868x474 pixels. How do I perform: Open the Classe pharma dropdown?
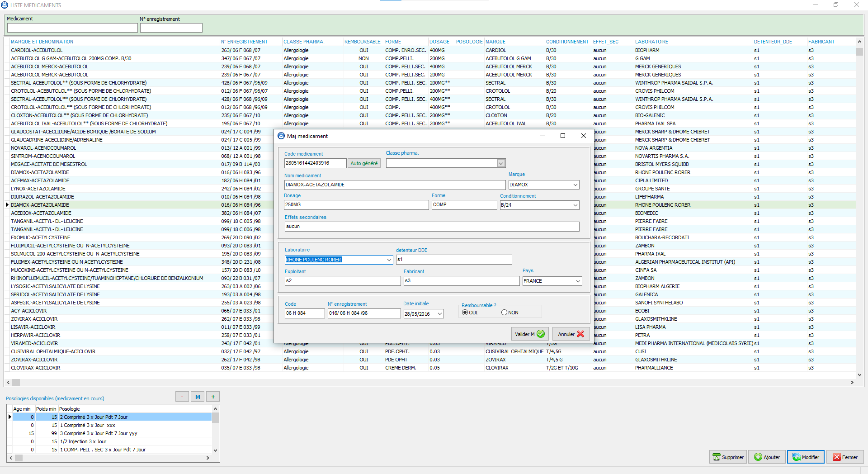(x=500, y=163)
